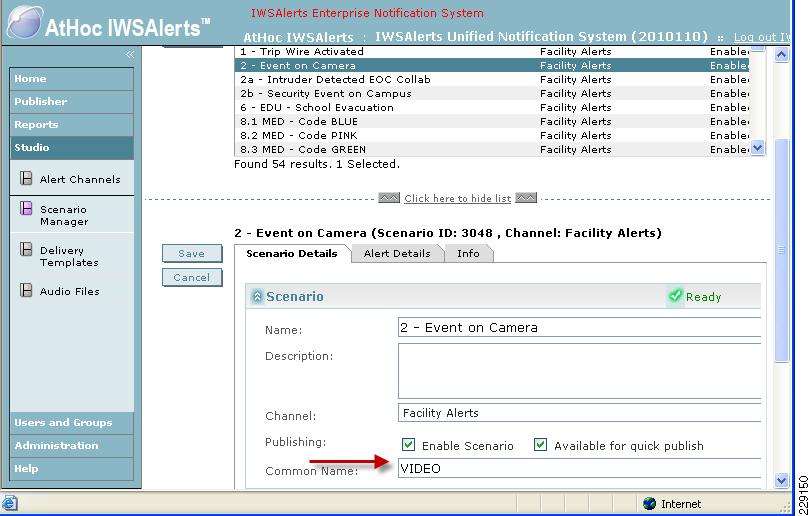Switch to the Scenario Details tab
809x516 pixels.
click(292, 253)
